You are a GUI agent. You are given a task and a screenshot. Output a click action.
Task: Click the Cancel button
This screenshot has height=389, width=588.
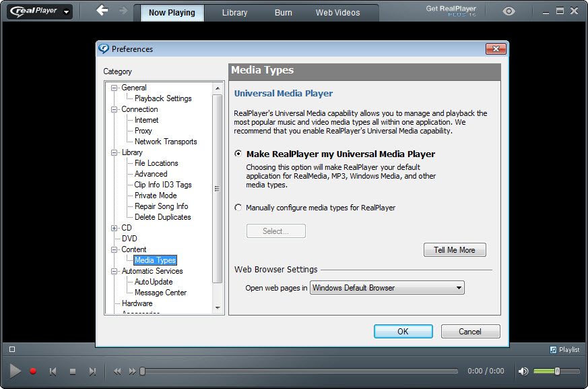coord(470,331)
